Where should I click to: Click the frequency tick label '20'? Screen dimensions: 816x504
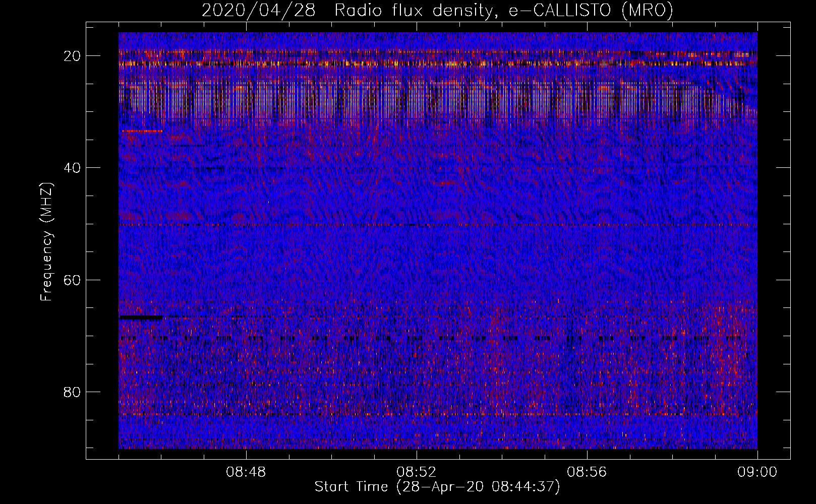pos(73,56)
